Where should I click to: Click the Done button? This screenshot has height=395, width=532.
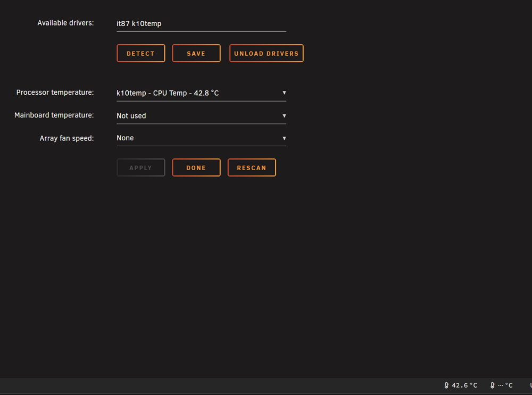coord(196,167)
